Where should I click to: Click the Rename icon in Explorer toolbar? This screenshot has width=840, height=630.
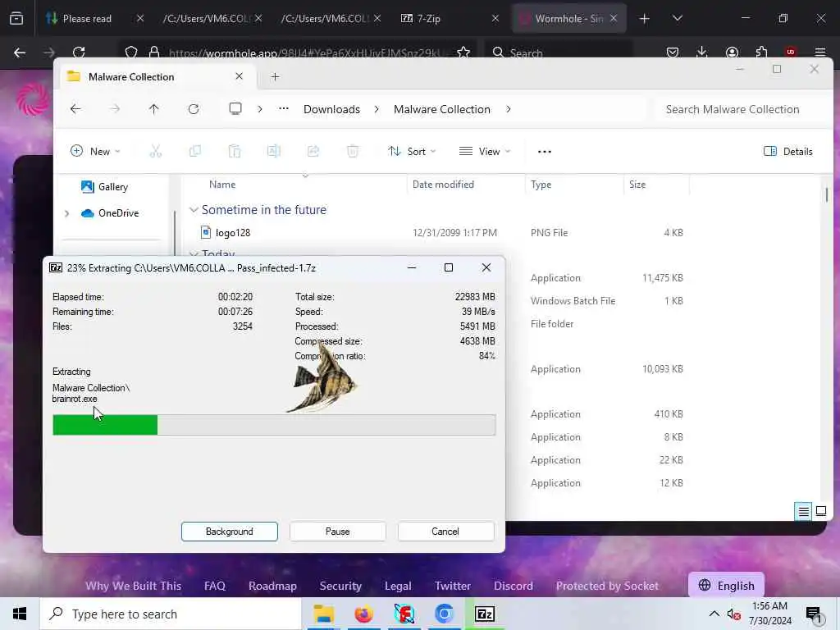[x=274, y=152]
